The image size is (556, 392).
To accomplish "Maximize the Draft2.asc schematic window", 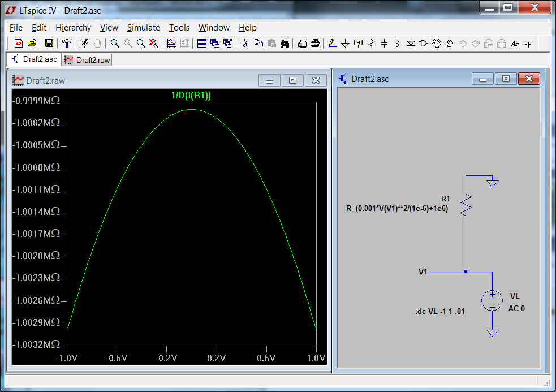I will pos(506,79).
